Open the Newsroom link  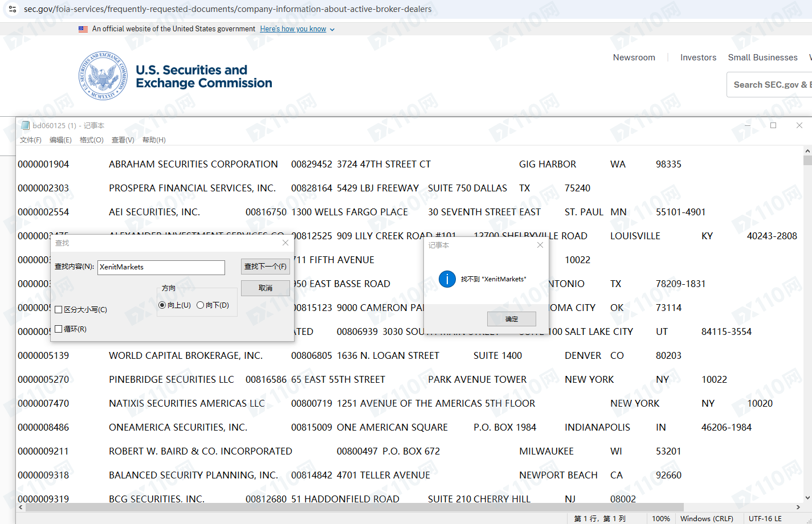(634, 58)
